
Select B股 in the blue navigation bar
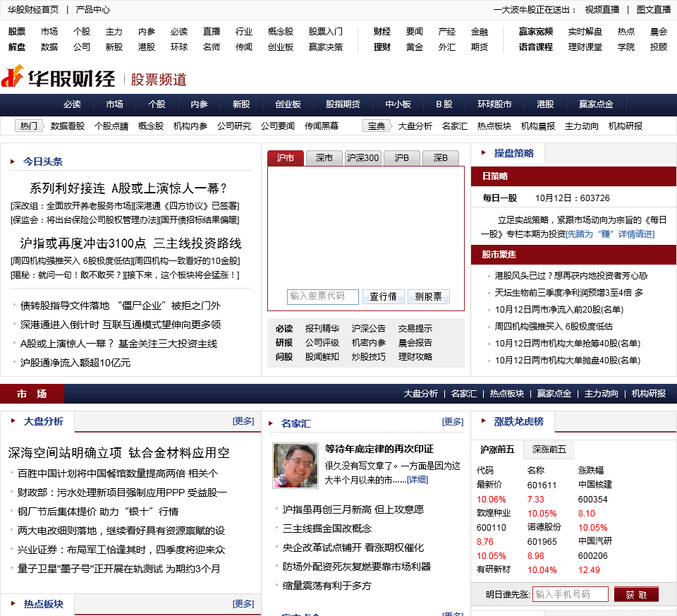tap(444, 104)
